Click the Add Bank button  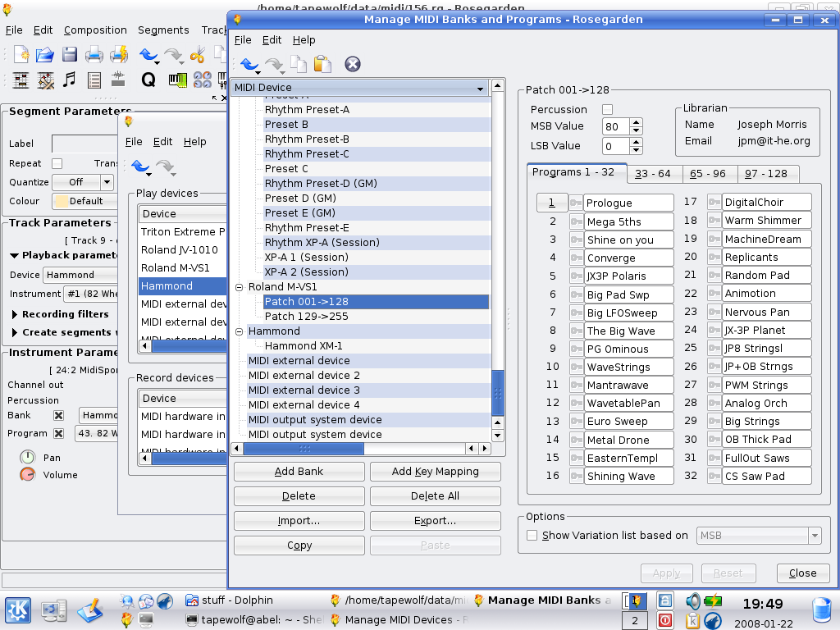pyautogui.click(x=299, y=472)
